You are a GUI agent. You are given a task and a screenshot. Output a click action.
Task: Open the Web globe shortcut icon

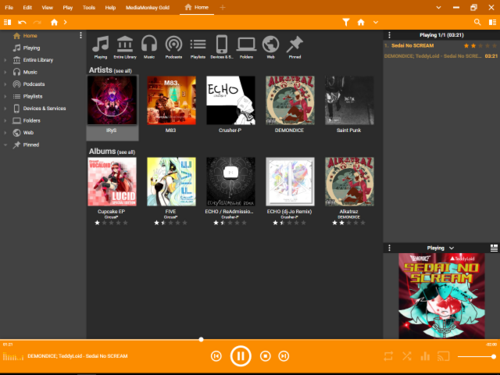pos(271,44)
